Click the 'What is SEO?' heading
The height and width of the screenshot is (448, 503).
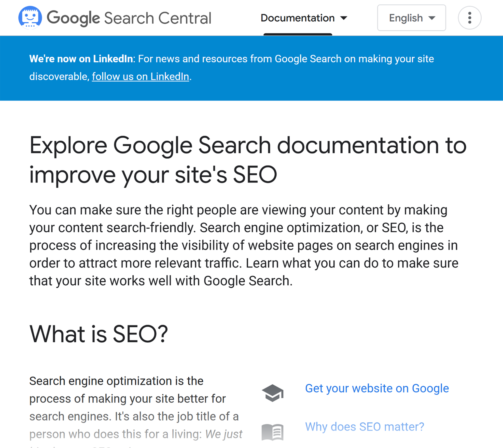pos(98,334)
